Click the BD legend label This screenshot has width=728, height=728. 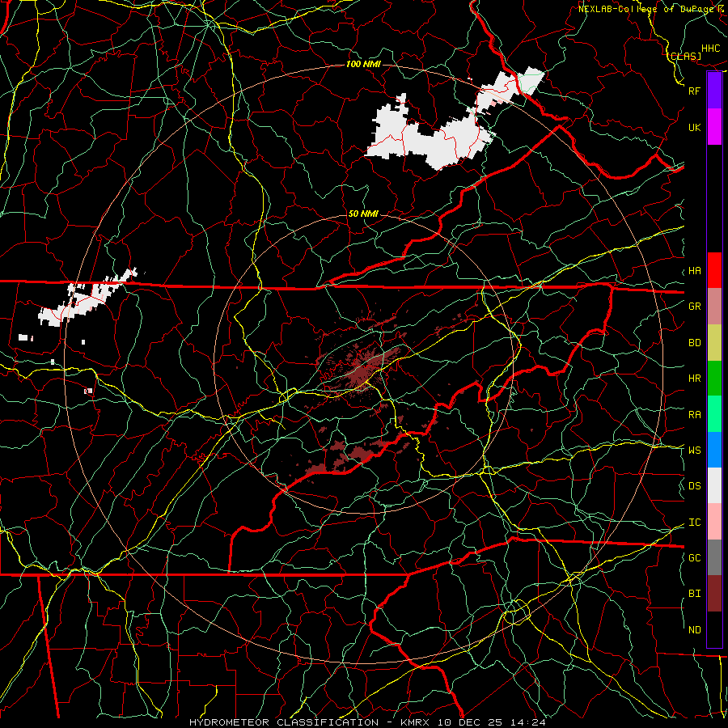click(x=695, y=342)
